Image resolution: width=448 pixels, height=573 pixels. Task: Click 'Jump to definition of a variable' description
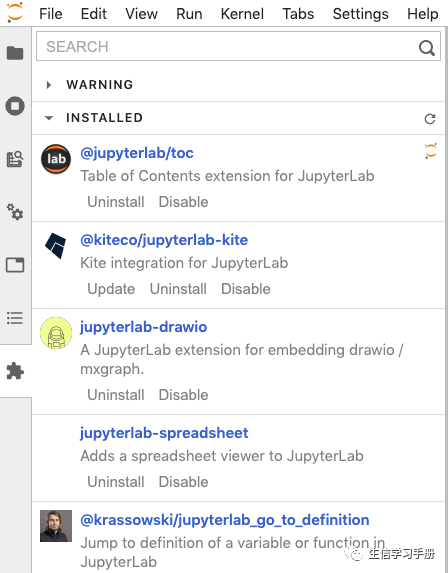pos(232,552)
